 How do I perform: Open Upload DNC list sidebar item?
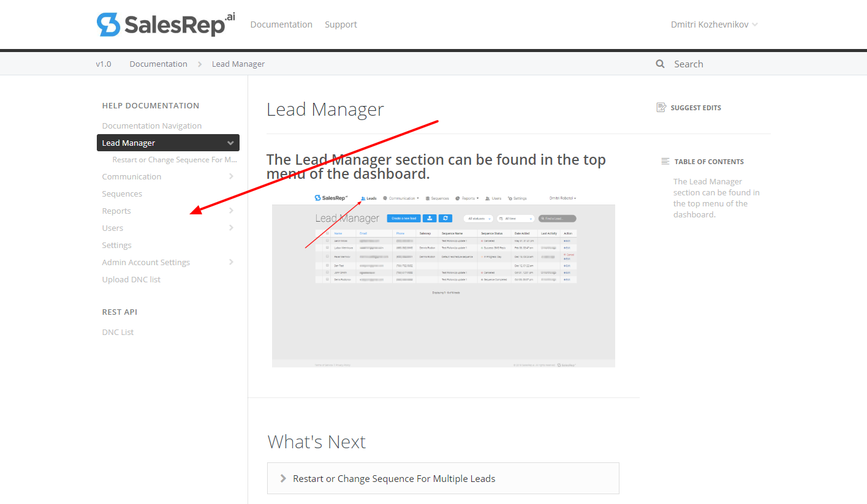pyautogui.click(x=131, y=279)
